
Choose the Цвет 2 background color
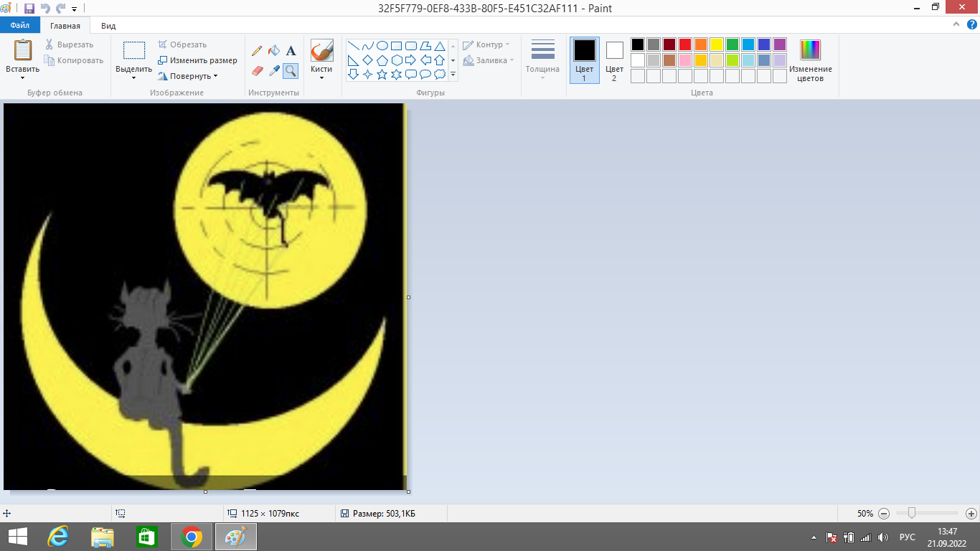614,60
